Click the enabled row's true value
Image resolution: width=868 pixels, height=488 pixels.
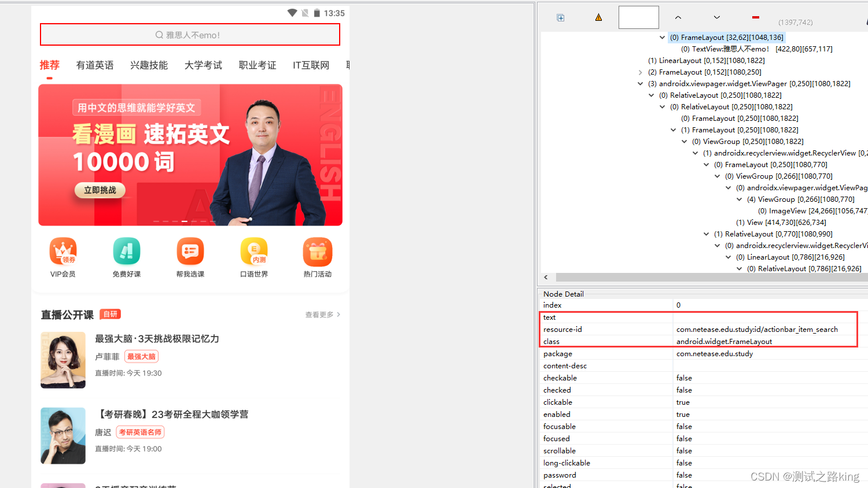tap(683, 415)
